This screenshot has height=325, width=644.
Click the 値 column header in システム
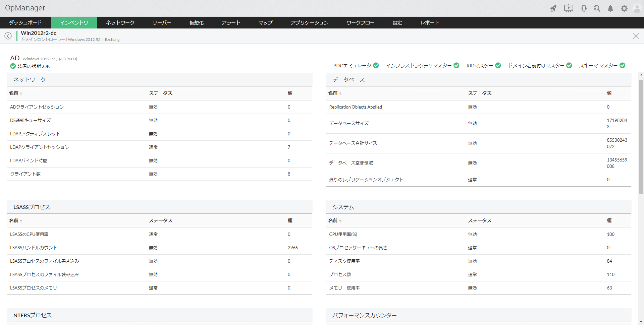point(609,220)
